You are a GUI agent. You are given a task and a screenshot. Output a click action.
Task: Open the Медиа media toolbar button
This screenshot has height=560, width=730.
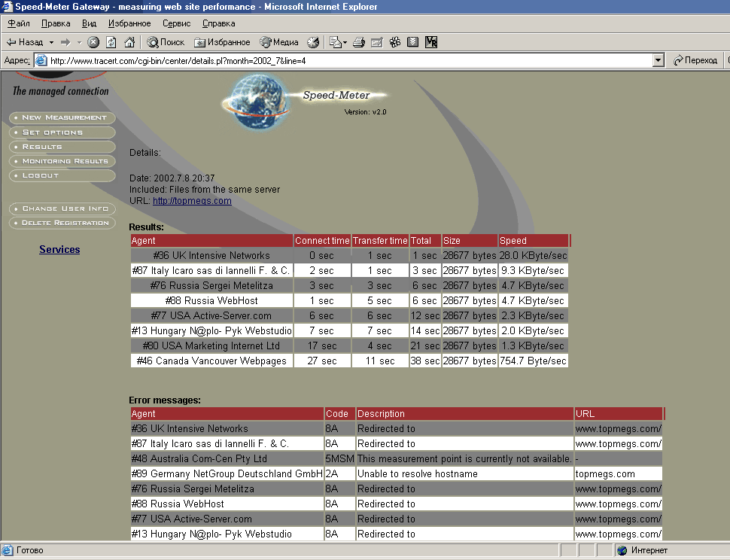(279, 42)
